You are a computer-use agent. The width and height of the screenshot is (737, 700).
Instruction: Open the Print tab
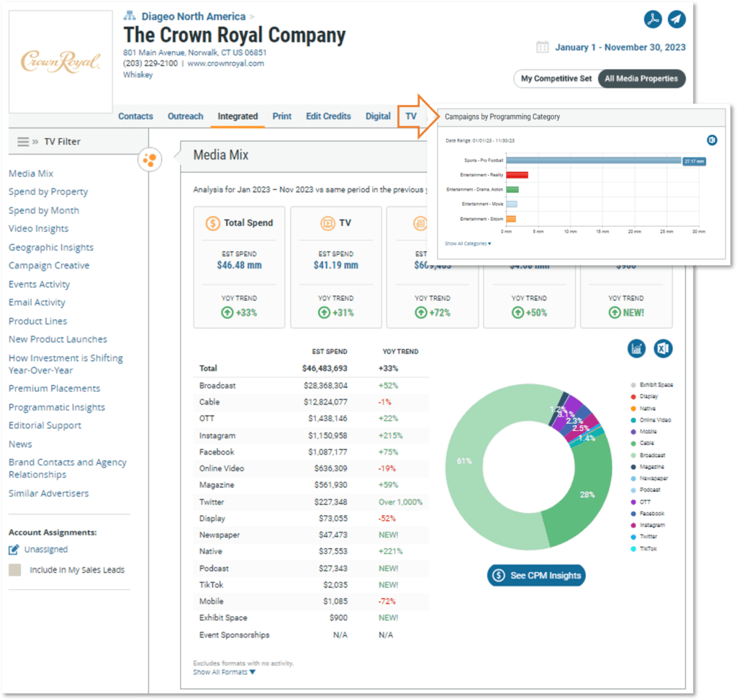tap(282, 116)
